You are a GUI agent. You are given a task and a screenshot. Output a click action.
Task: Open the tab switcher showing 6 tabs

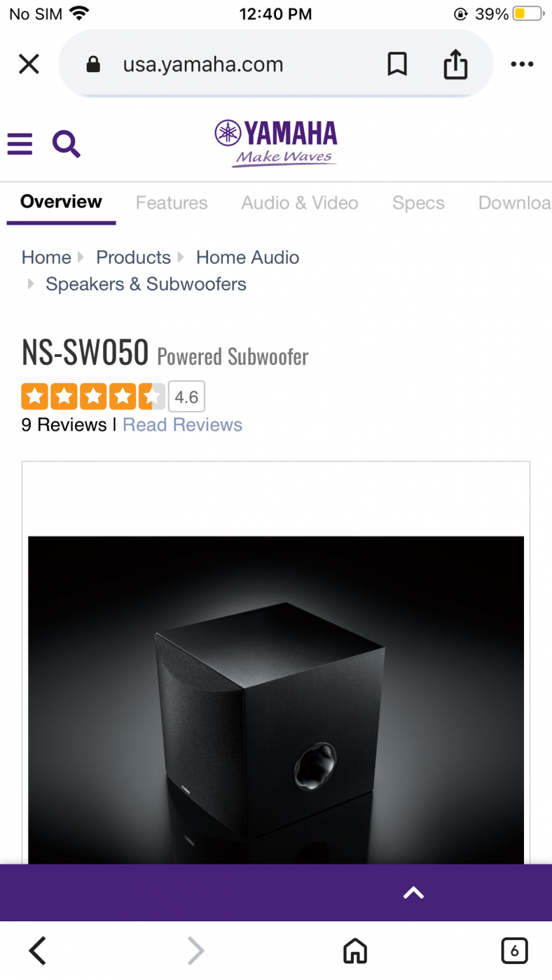pyautogui.click(x=514, y=951)
